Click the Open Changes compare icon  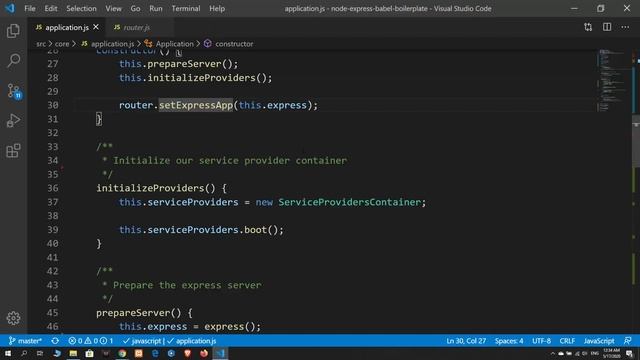pos(588,27)
